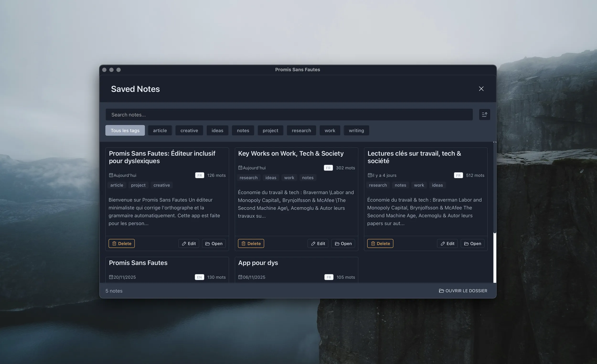Click the sort order icon beside search
The image size is (597, 364).
tap(484, 115)
